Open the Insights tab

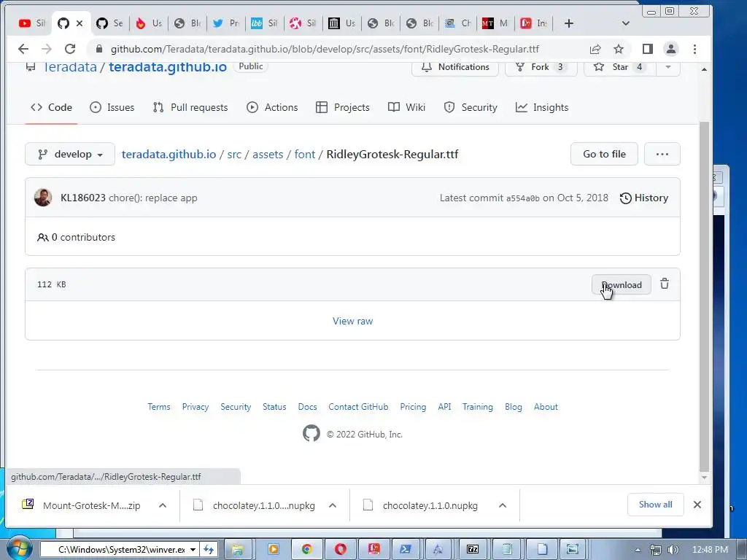542,108
